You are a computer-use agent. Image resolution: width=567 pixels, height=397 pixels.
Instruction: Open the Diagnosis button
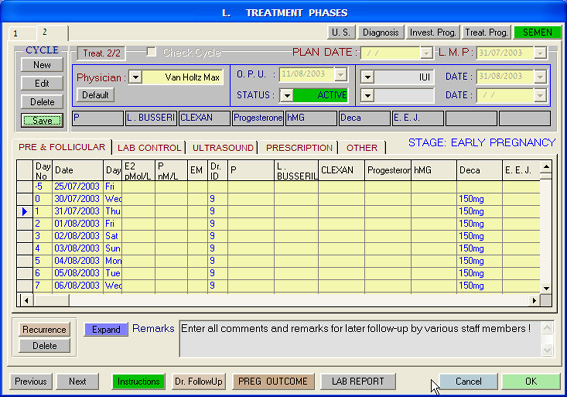point(381,33)
